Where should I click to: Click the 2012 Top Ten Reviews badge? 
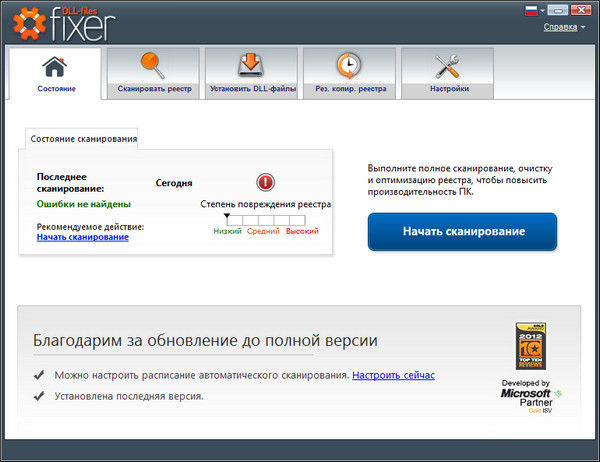click(530, 346)
